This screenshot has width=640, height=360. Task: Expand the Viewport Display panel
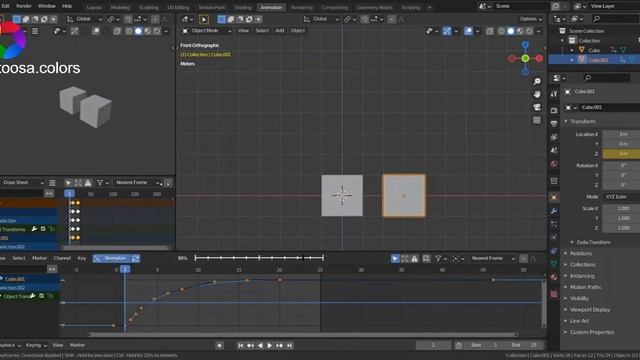pyautogui.click(x=590, y=310)
